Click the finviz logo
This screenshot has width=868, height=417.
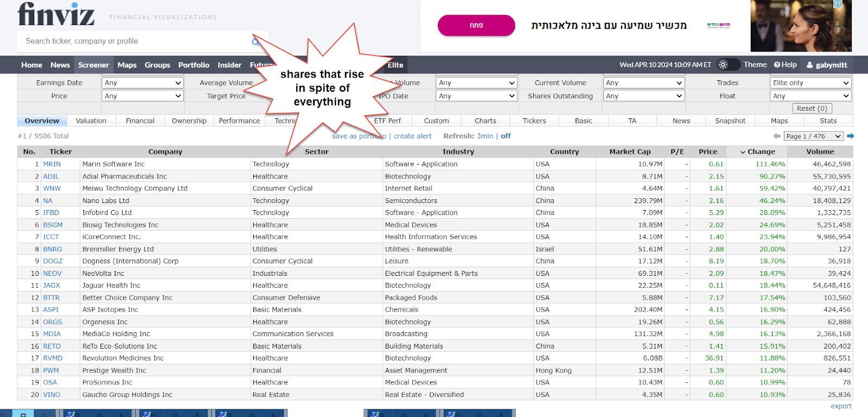pyautogui.click(x=56, y=14)
